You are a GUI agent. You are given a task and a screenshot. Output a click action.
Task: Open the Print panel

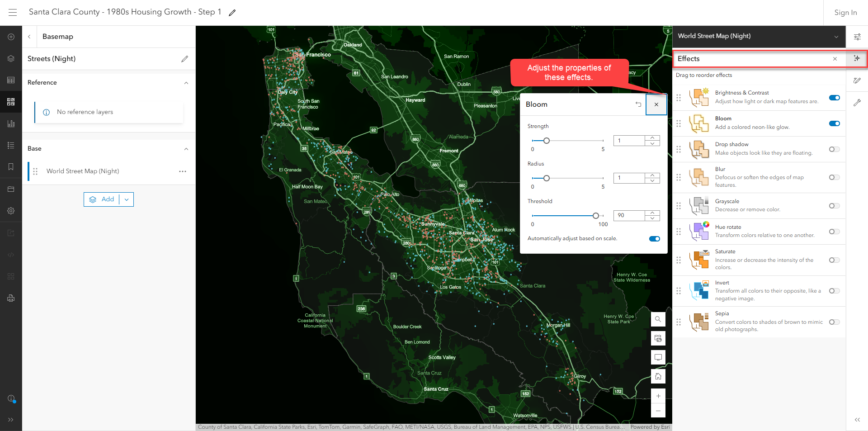(x=11, y=298)
